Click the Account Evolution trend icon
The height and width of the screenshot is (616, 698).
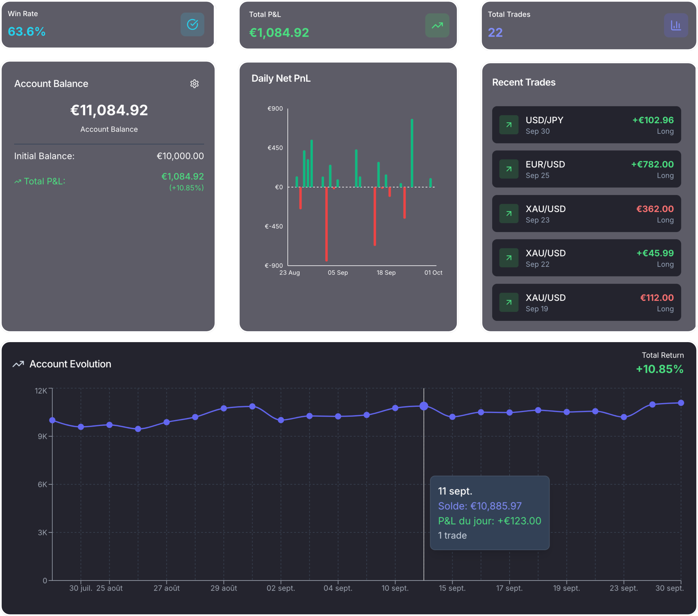point(18,364)
